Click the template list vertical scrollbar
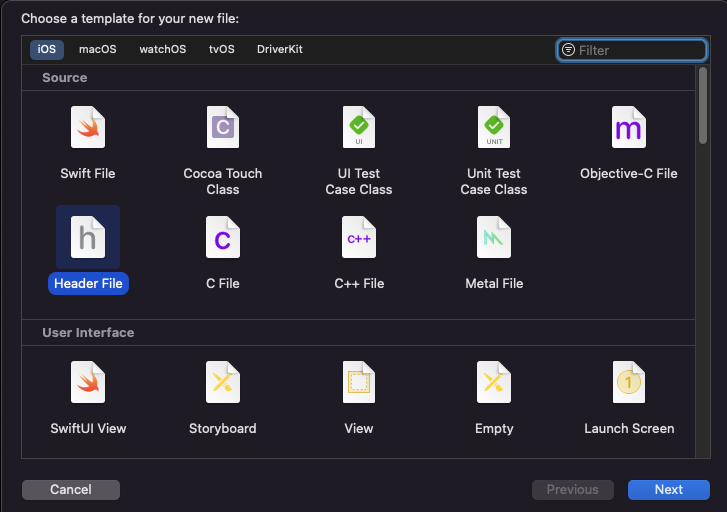 [x=703, y=106]
